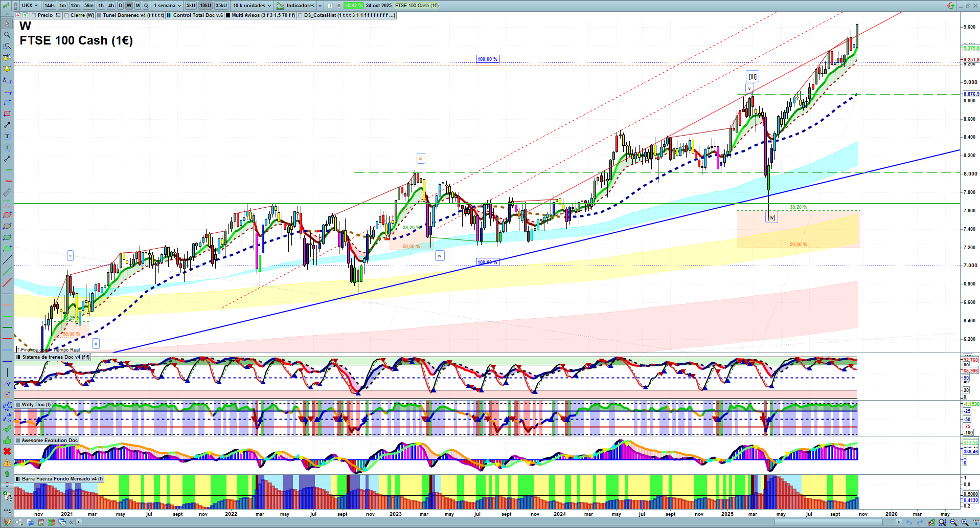The width and height of the screenshot is (980, 528).
Task: Set history to 35kU units
Action: [221, 6]
